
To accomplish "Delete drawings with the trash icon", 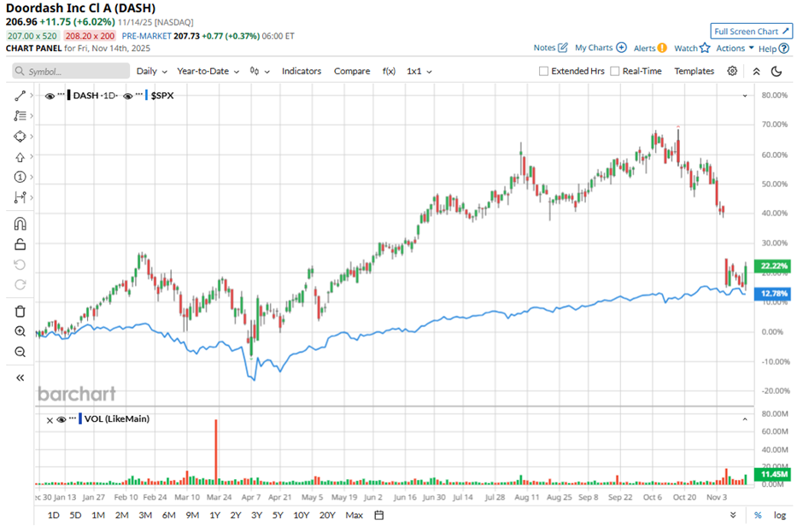I will pyautogui.click(x=21, y=311).
